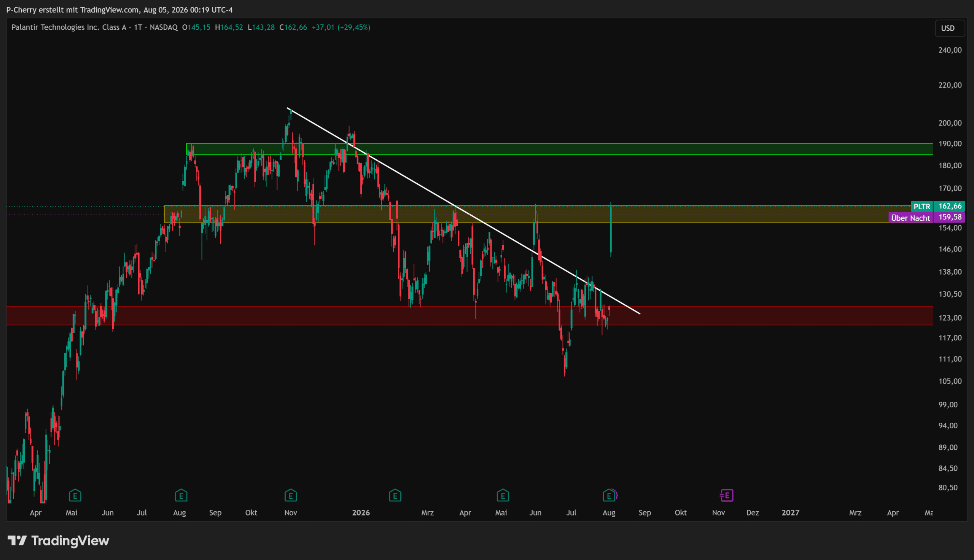
Task: Click the 200,00 price axis label
Action: (x=950, y=123)
